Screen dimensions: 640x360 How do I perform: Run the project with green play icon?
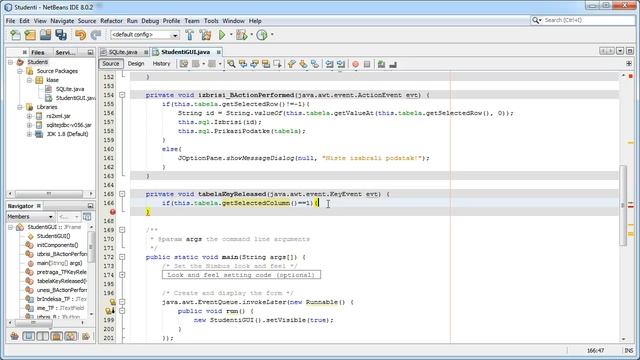(x=222, y=35)
